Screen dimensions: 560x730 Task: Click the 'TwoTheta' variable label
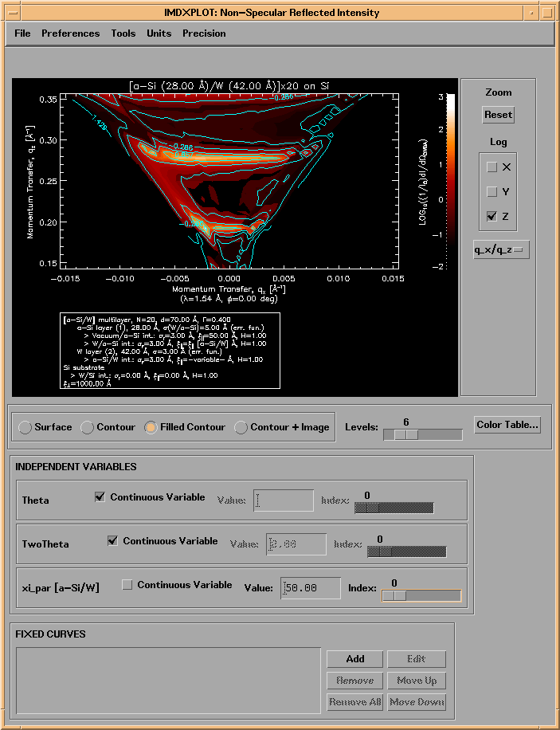click(45, 544)
